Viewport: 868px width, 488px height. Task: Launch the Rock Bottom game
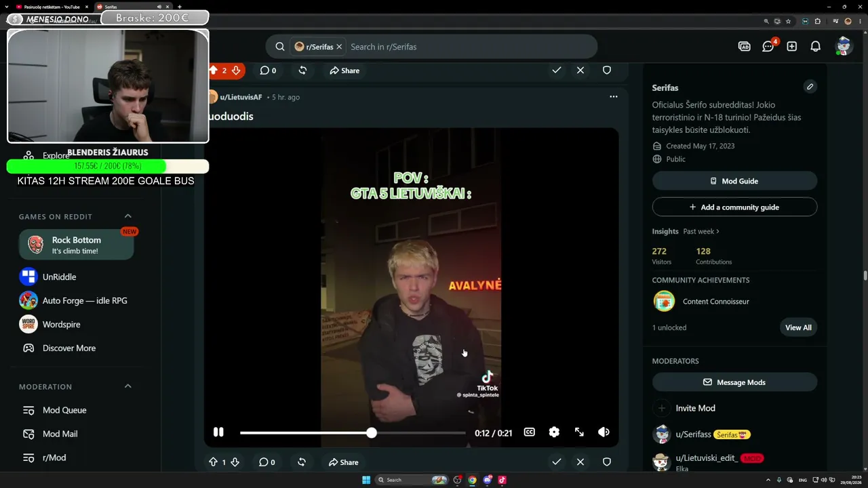pyautogui.click(x=77, y=245)
